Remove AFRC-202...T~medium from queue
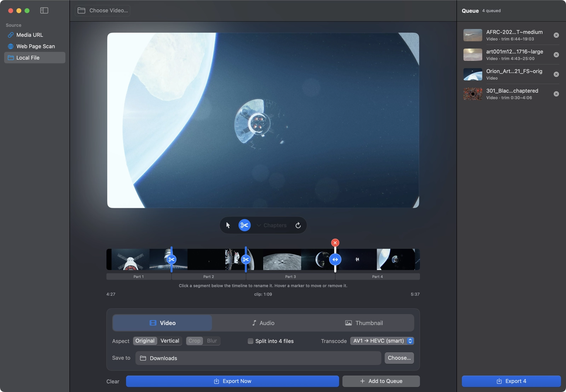The height and width of the screenshot is (392, 566). pyautogui.click(x=556, y=35)
